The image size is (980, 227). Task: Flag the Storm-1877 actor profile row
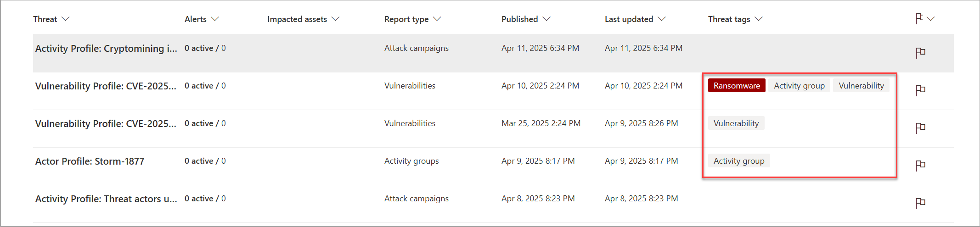coord(920,166)
